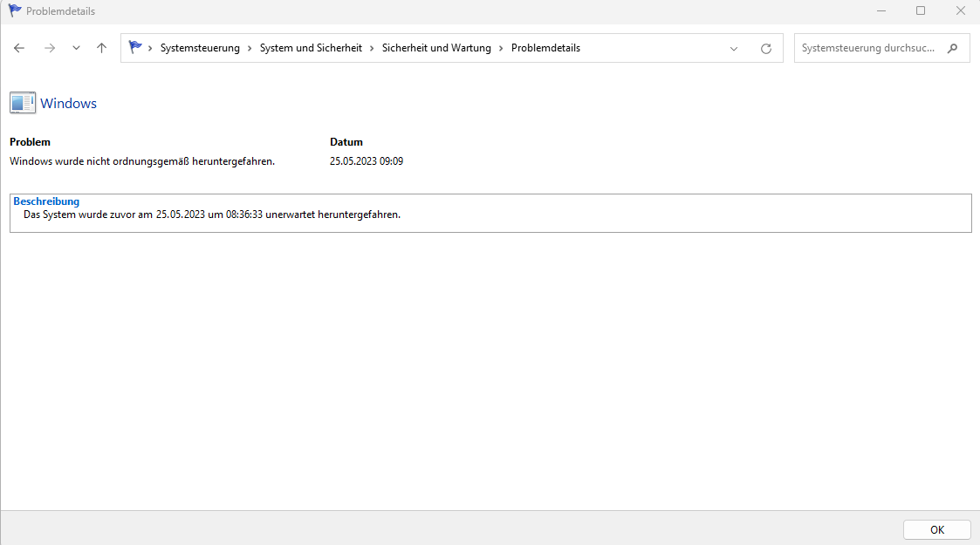980x545 pixels.
Task: Go up one level with up arrow
Action: 101,48
